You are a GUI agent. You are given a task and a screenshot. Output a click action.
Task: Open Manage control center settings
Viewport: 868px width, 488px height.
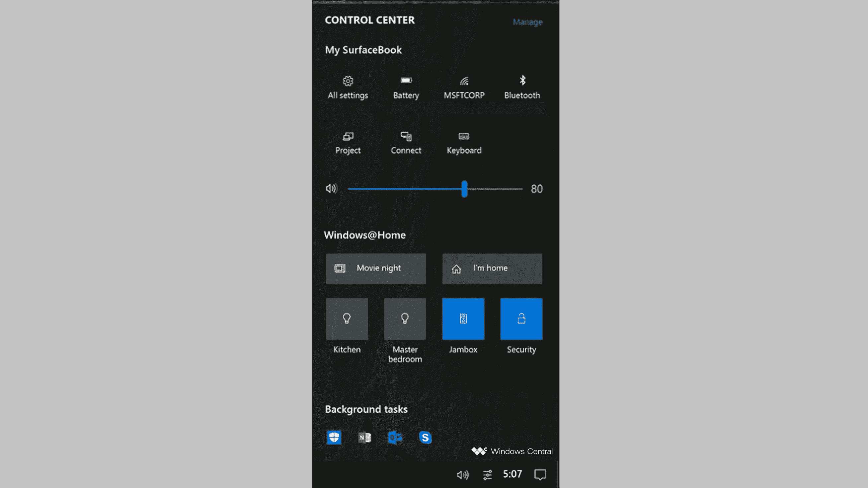[527, 22]
